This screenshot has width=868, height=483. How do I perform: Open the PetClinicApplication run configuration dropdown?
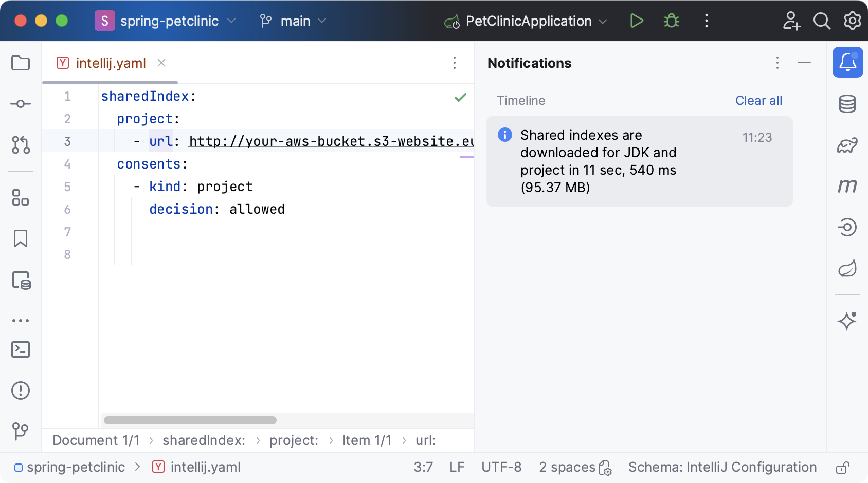[526, 21]
